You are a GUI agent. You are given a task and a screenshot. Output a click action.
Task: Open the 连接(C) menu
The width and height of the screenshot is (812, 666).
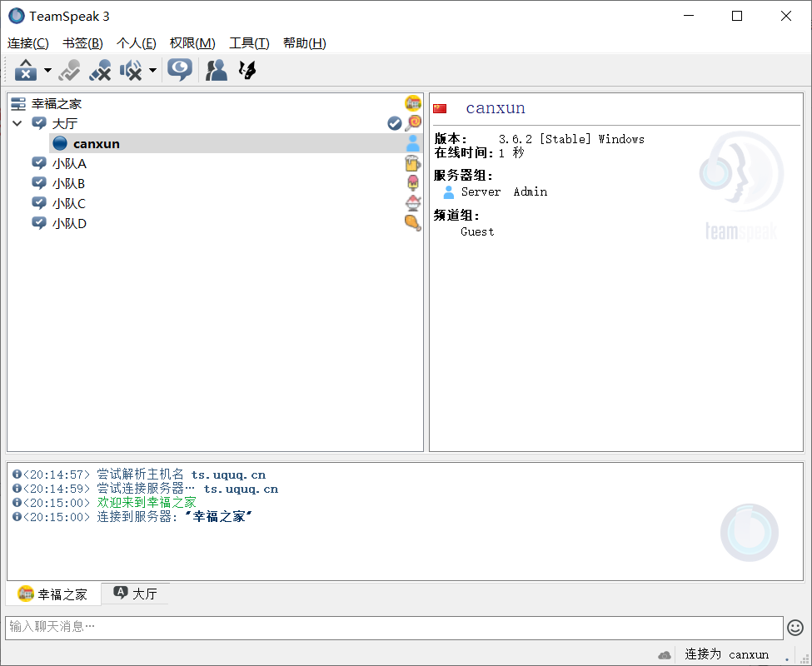(x=28, y=43)
